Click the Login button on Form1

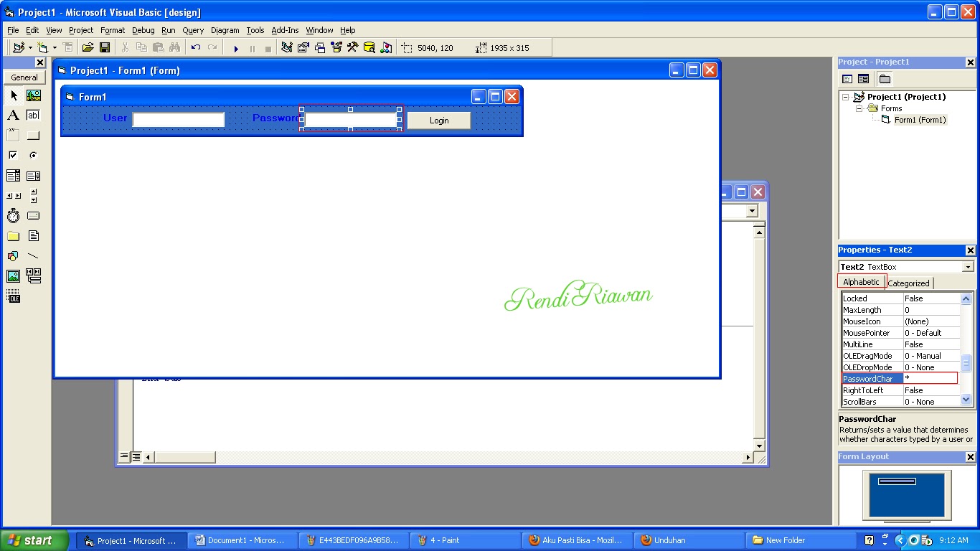pyautogui.click(x=438, y=120)
